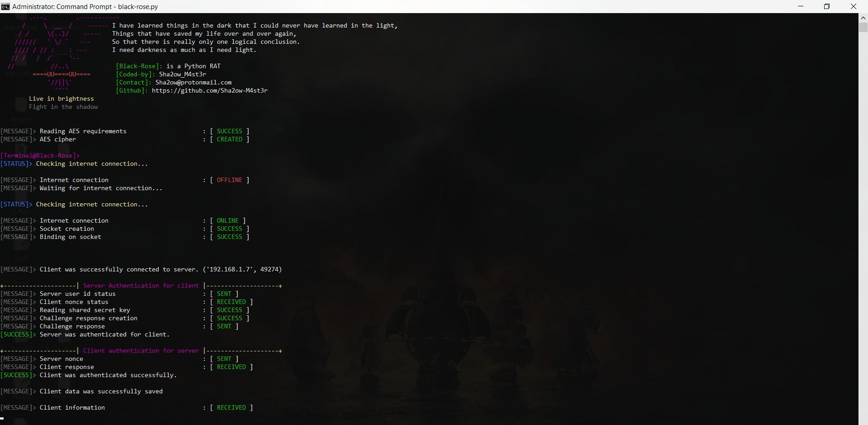This screenshot has width=868, height=425.
Task: Open the GitHub link for Sha2ow-M4st3r
Action: click(x=209, y=90)
